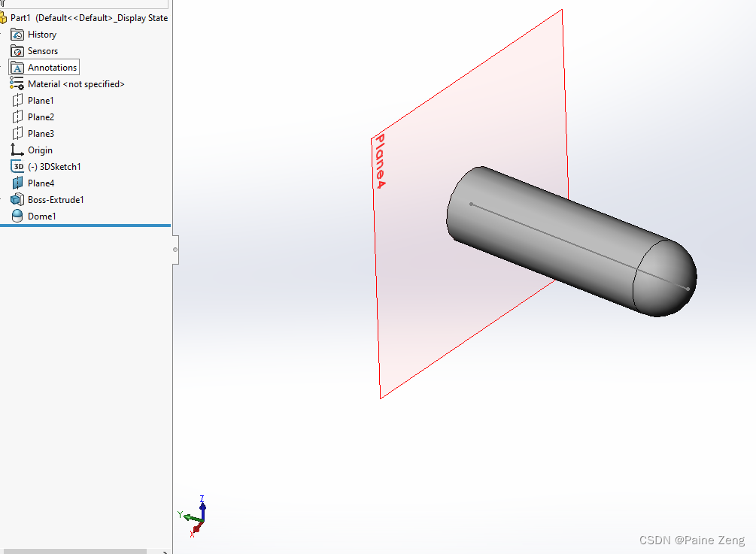Click the feature panel splitter handle

click(175, 250)
